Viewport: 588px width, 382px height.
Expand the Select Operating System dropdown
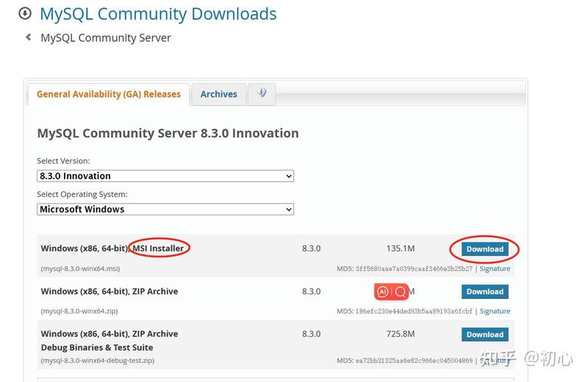point(165,209)
